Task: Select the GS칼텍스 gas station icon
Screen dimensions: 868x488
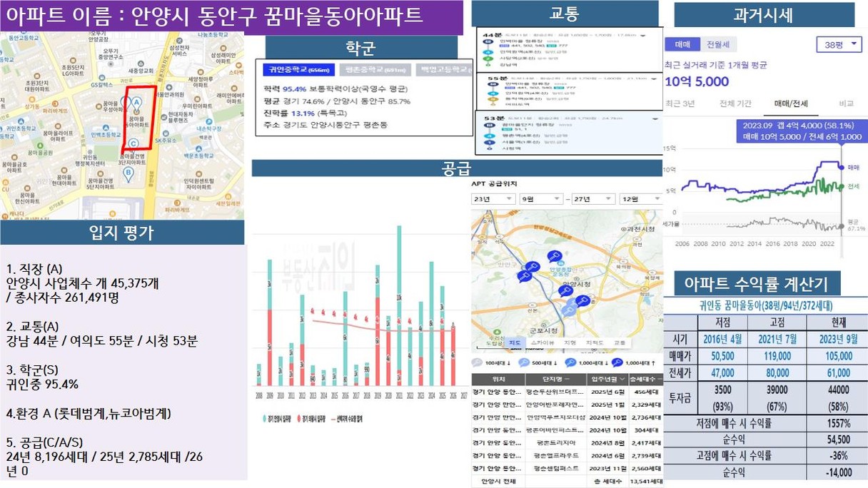Action: [102, 78]
